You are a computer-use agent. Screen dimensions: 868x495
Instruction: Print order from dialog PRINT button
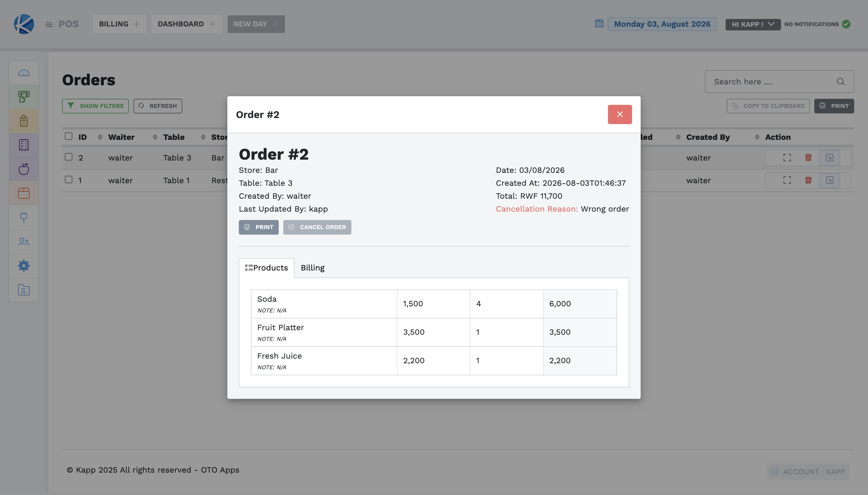click(259, 227)
